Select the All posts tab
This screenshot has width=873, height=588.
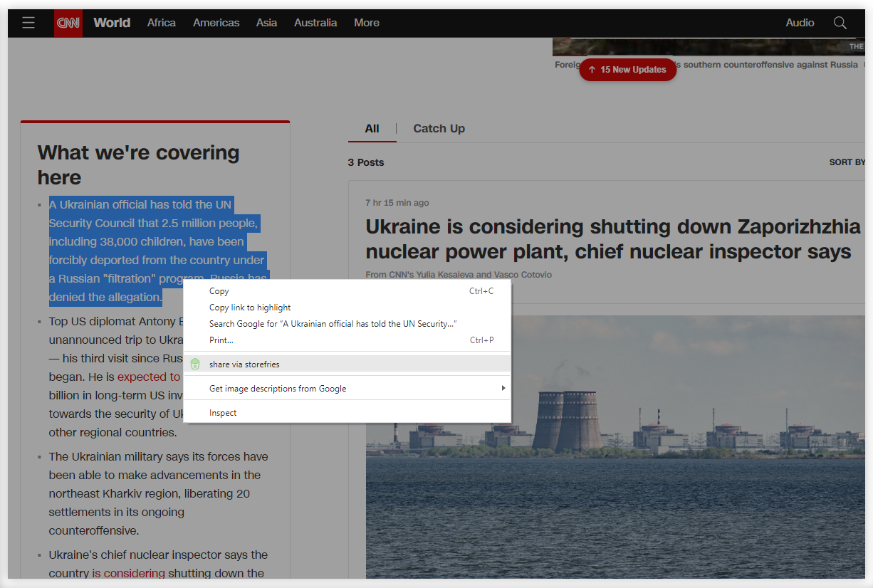[x=372, y=128]
